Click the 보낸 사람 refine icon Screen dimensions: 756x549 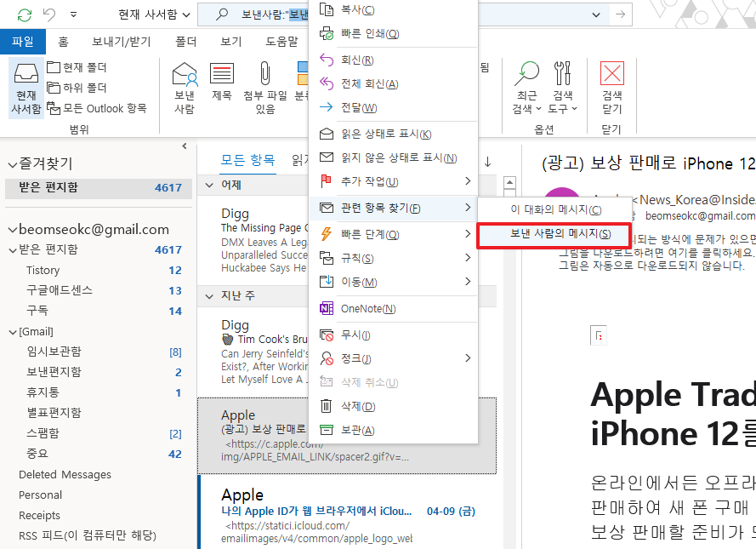click(185, 88)
